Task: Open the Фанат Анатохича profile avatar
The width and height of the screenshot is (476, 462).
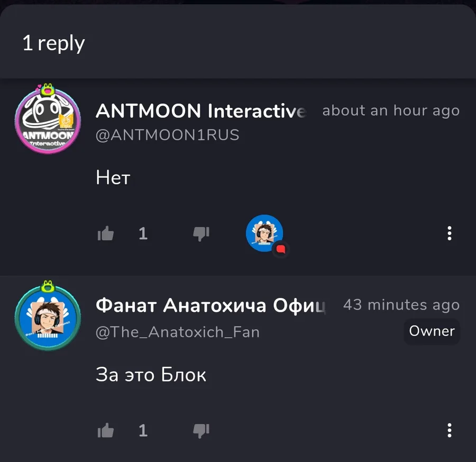Action: pos(48,316)
